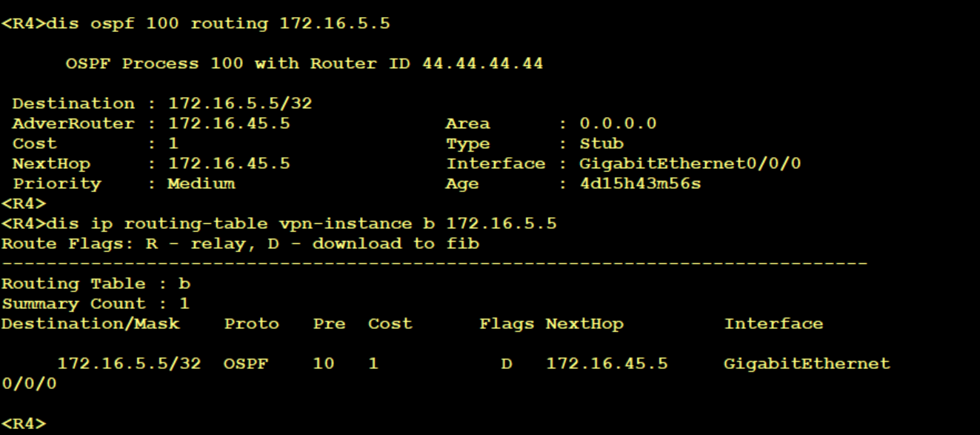Select route entry 172.16.5.5/32 in table row
This screenshot has width=980, height=435.
click(129, 364)
